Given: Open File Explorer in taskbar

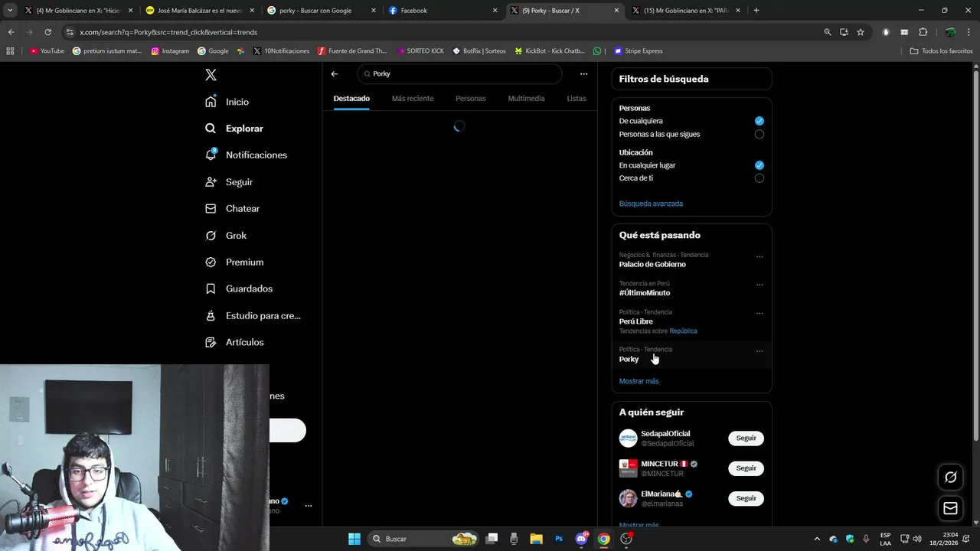Looking at the screenshot, I should (x=536, y=539).
